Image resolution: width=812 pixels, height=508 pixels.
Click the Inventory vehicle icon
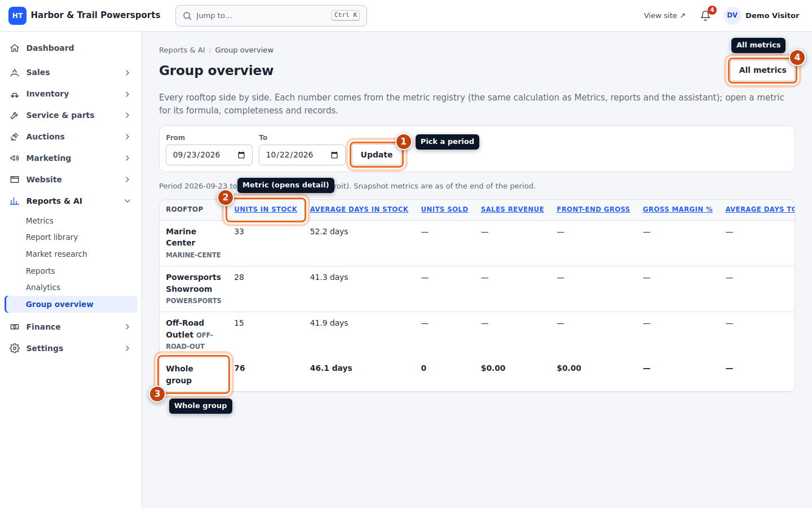click(15, 94)
